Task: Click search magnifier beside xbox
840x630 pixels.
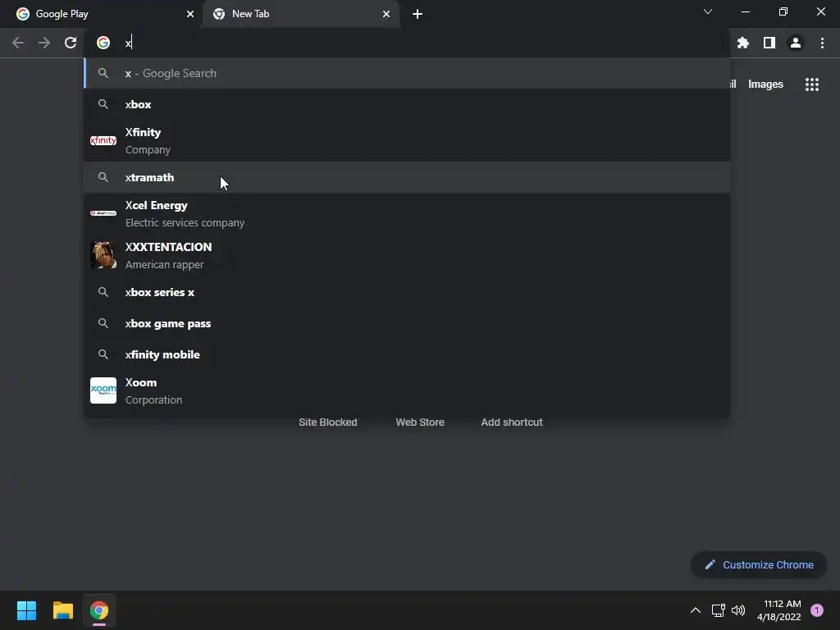Action: [103, 104]
